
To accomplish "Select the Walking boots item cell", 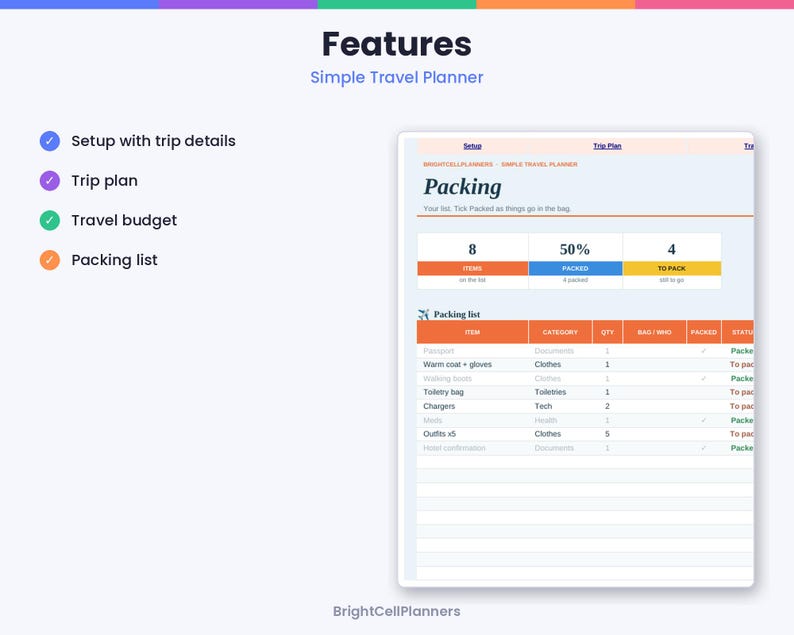I will [x=472, y=379].
